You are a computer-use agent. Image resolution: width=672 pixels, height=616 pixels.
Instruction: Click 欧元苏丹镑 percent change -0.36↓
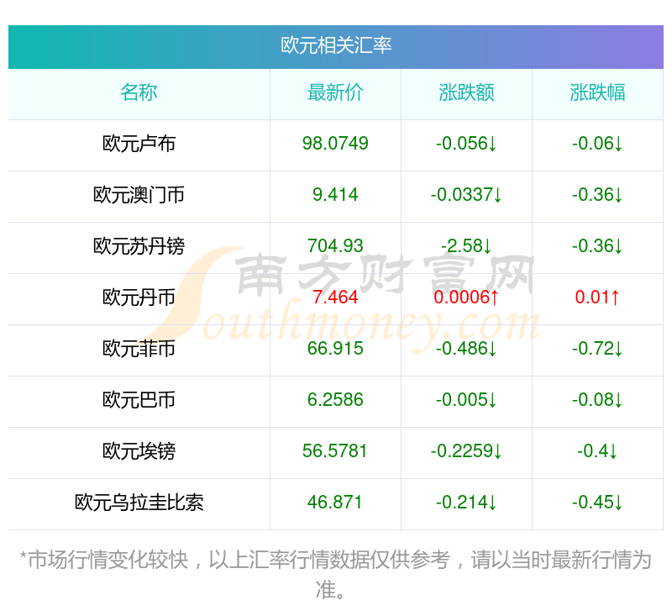click(597, 245)
